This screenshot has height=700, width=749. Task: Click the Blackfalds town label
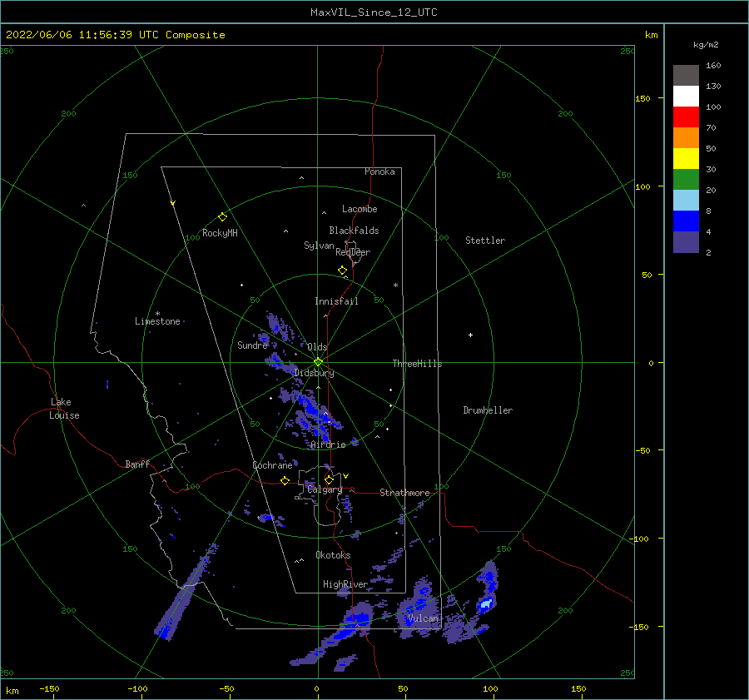coord(354,231)
